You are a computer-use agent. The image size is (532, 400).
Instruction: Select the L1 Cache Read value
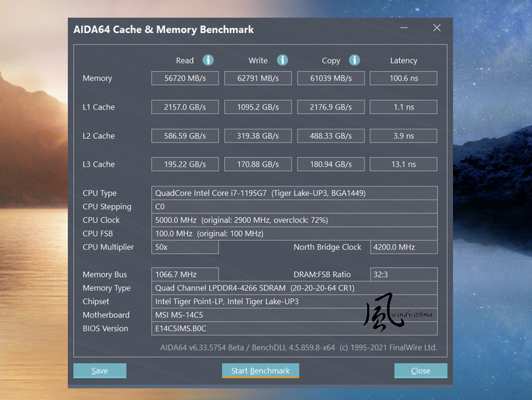(185, 107)
